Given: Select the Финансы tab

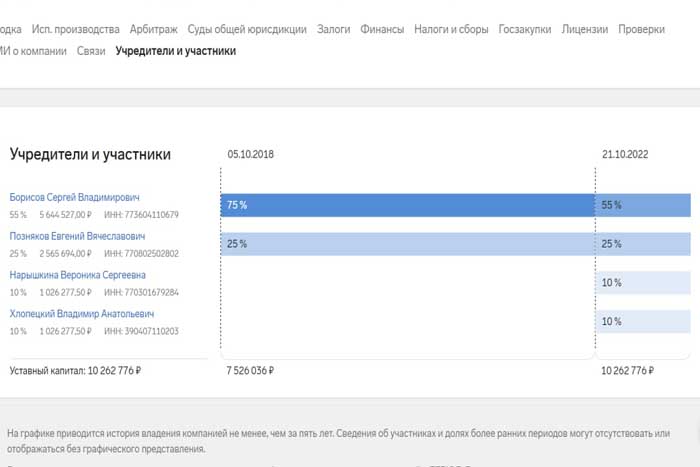Looking at the screenshot, I should click(382, 30).
